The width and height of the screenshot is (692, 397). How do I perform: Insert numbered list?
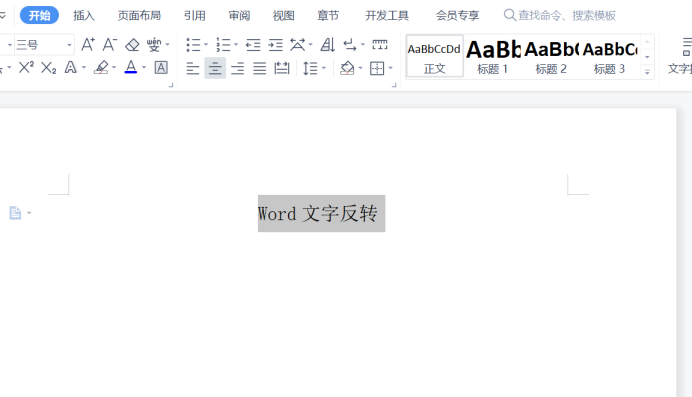pos(223,45)
